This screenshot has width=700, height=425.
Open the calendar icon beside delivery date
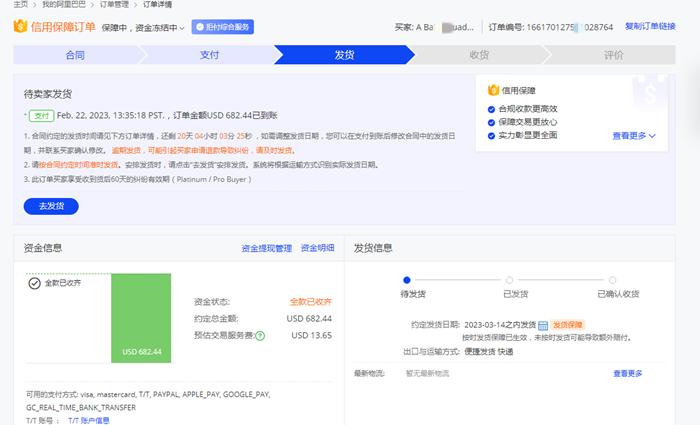click(x=543, y=325)
